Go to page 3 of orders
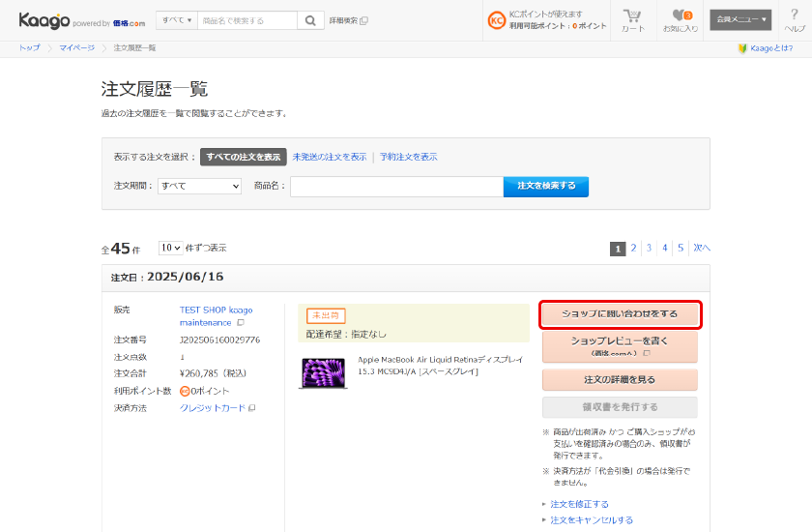Image resolution: width=812 pixels, height=532 pixels. (x=649, y=249)
